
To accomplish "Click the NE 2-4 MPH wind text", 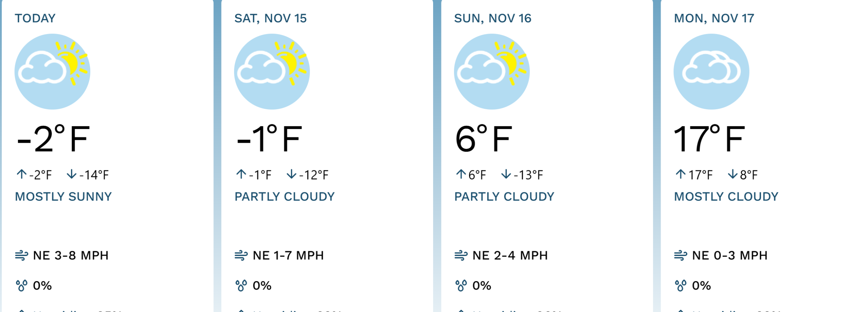I will coord(510,256).
